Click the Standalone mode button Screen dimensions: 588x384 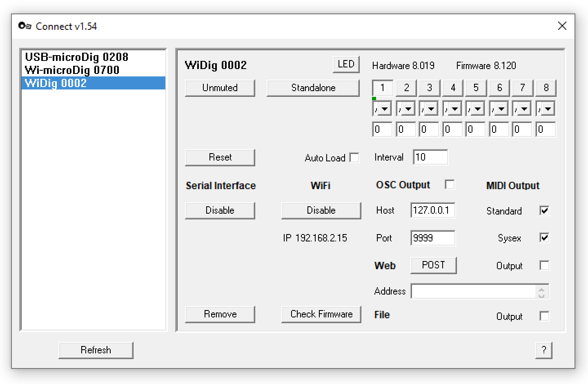[x=313, y=88]
